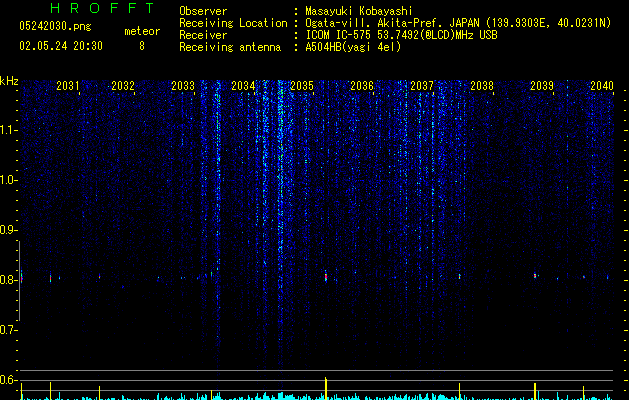Click the meteor echo just before 2039
This screenshot has height=400, width=629.
tap(535, 276)
